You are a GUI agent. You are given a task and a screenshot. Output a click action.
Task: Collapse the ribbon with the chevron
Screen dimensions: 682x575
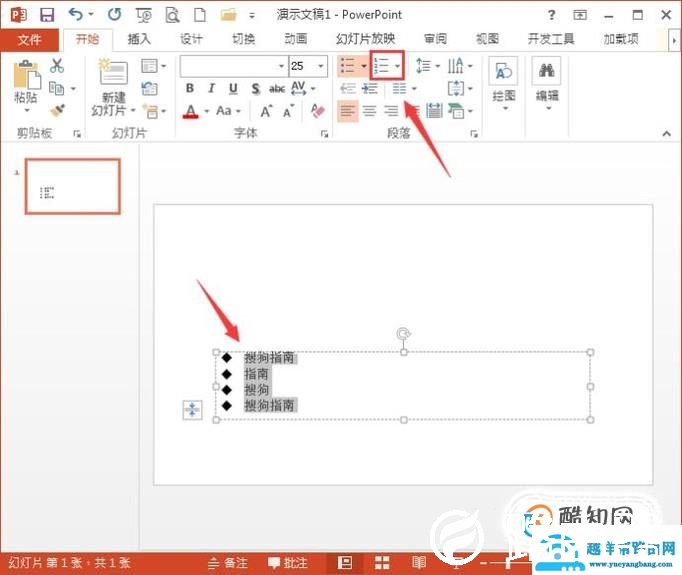666,134
